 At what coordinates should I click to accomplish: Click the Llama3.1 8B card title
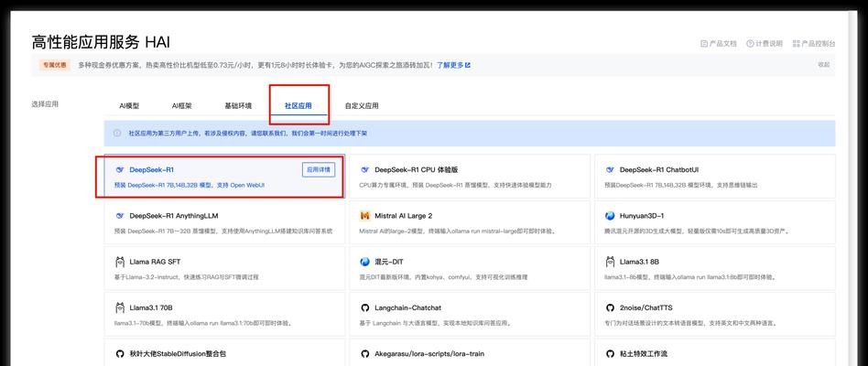639,262
